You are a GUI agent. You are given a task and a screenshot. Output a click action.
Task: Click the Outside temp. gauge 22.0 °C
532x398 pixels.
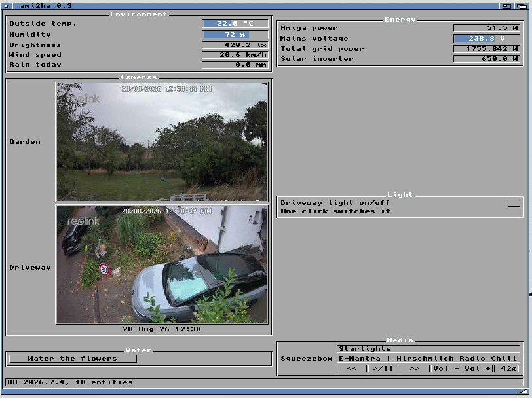pos(235,24)
